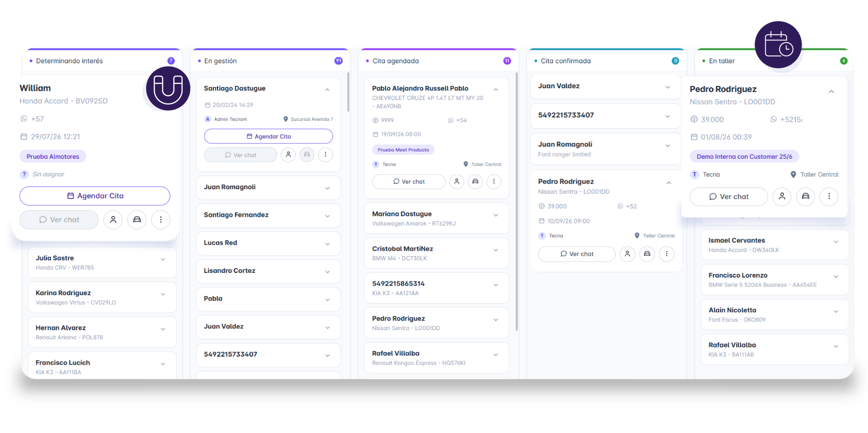Select the Determinando interés column header
This screenshot has height=433, width=868.
102,61
